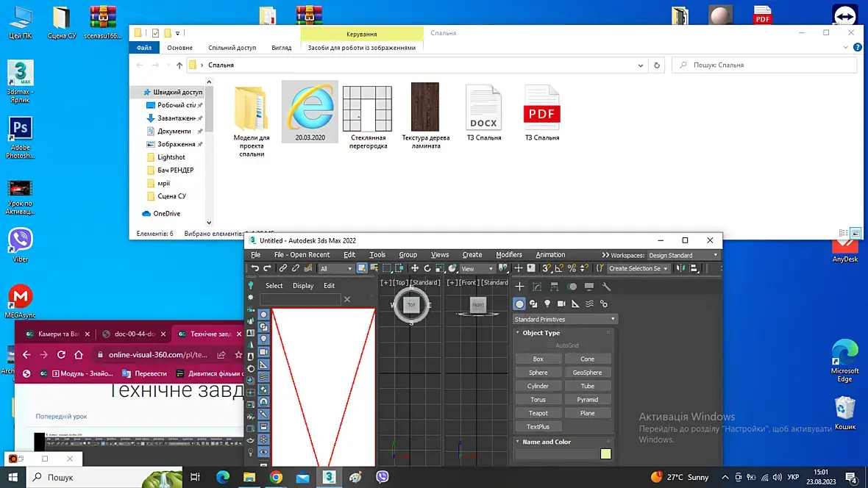Select the Space Warps category in the Create panel
This screenshot has height=488, width=868.
[x=589, y=304]
